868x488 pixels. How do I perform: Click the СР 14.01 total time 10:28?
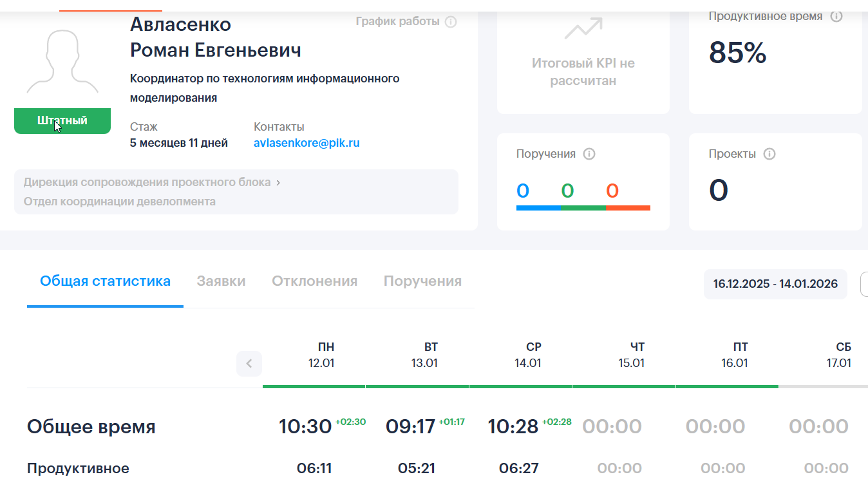pos(513,426)
